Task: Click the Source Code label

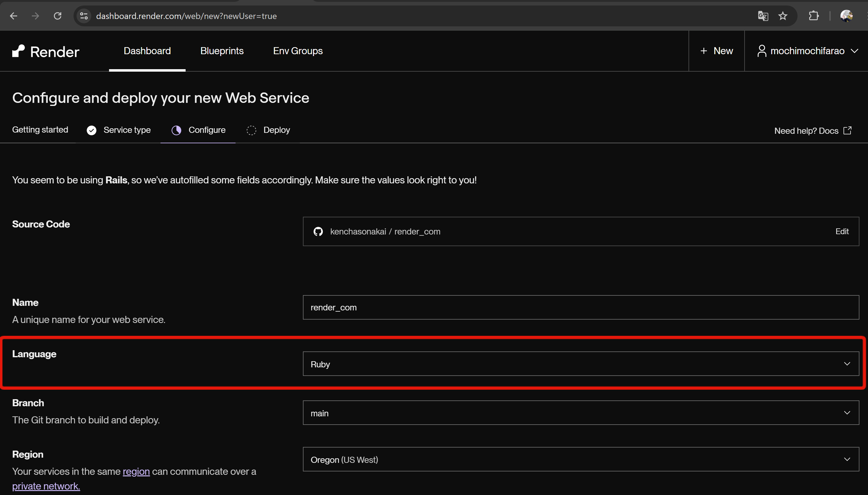Action: tap(41, 224)
